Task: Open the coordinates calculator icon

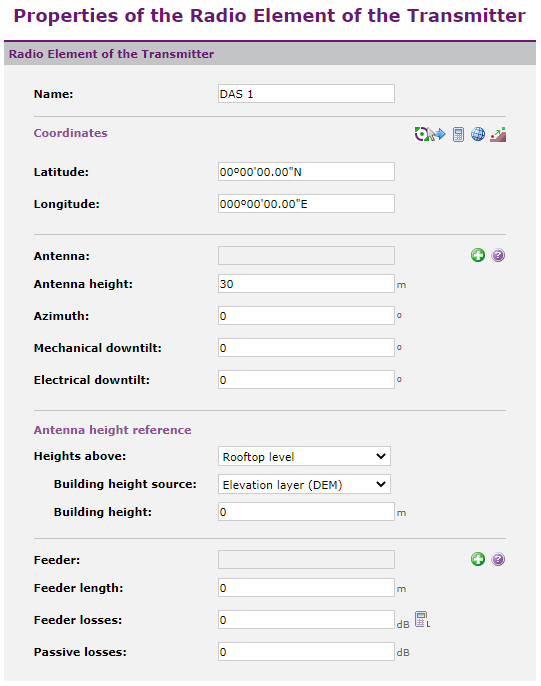Action: 458,134
